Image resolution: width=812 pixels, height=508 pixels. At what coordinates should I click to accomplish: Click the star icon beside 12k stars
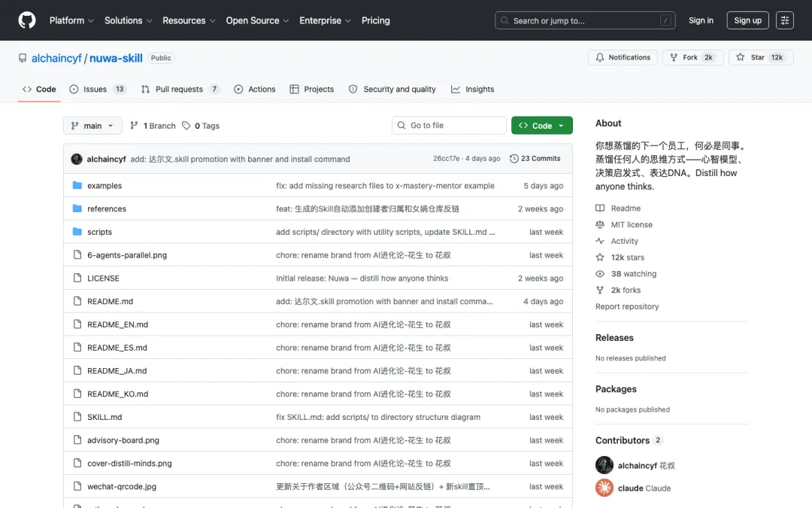[x=600, y=257]
